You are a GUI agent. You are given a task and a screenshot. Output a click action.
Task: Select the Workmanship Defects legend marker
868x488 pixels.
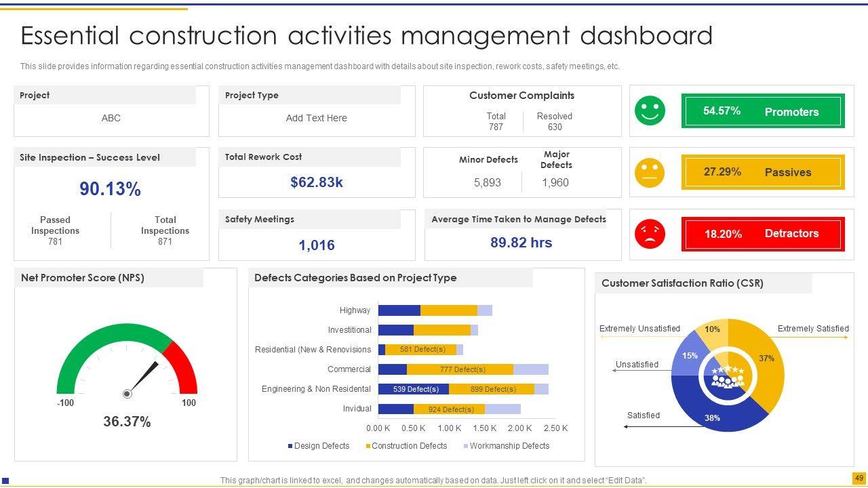pos(466,446)
